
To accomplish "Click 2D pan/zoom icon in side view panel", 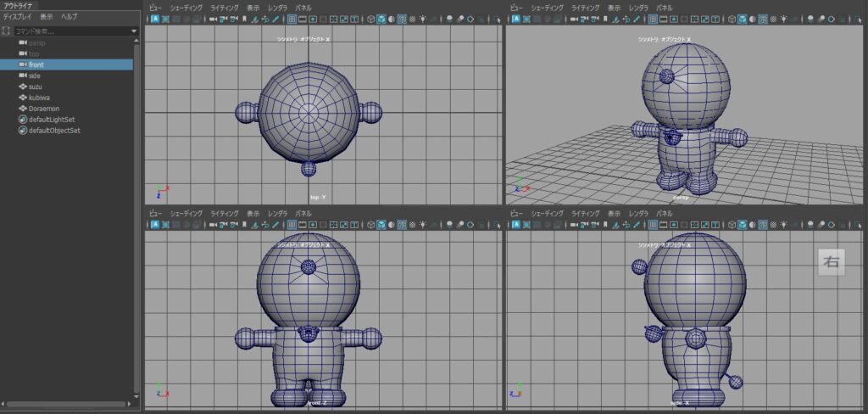I will 626,225.
